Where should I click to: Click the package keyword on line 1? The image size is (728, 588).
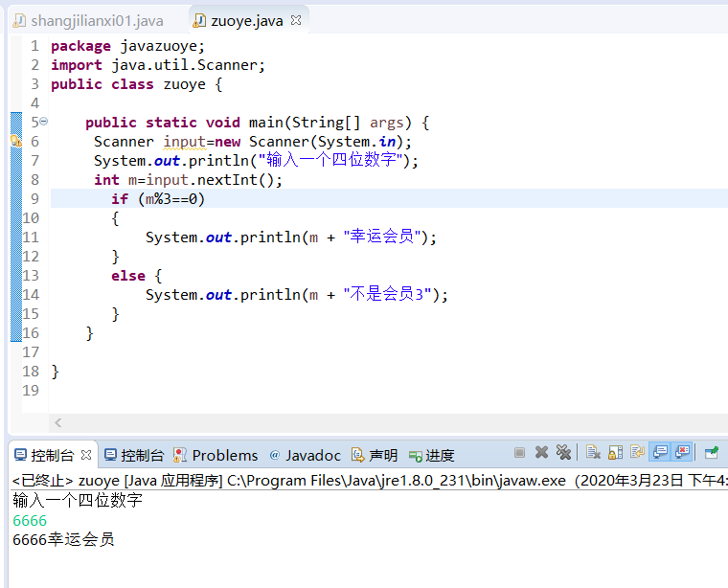[x=80, y=46]
